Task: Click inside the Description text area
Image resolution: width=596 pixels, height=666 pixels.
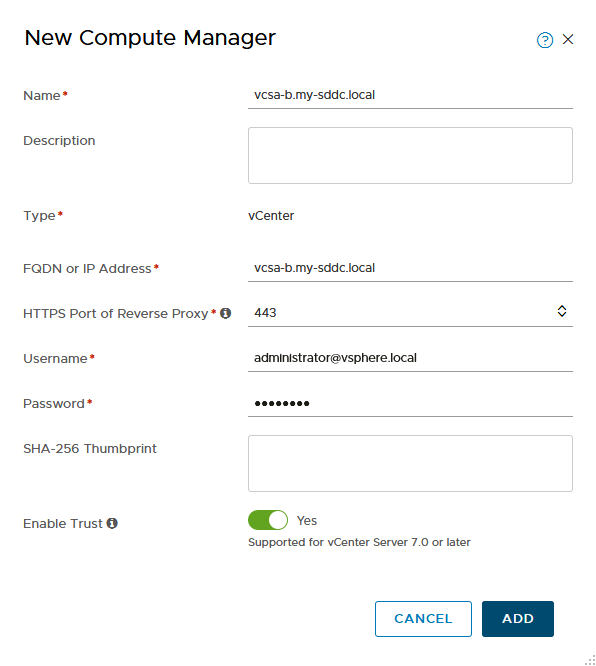Action: 410,155
